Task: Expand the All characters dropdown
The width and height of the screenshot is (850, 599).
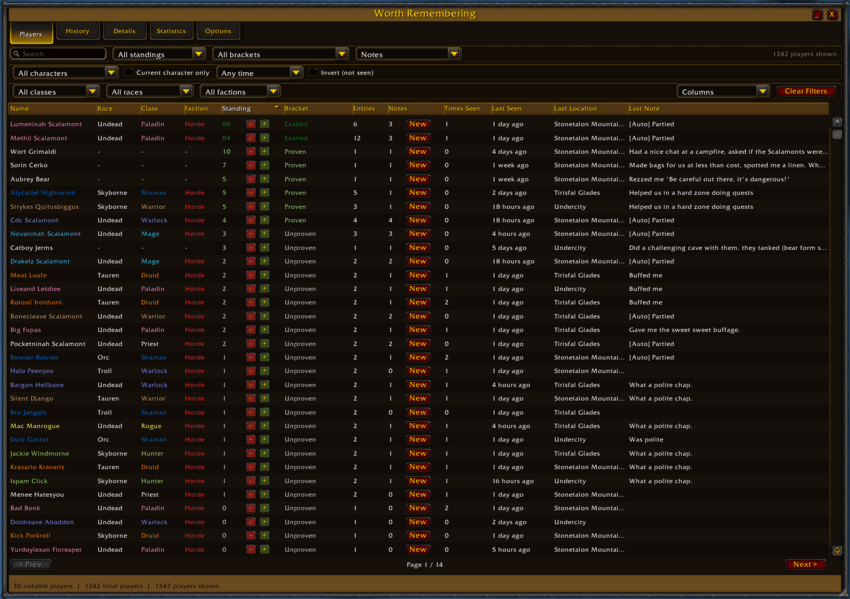Action: coord(65,73)
